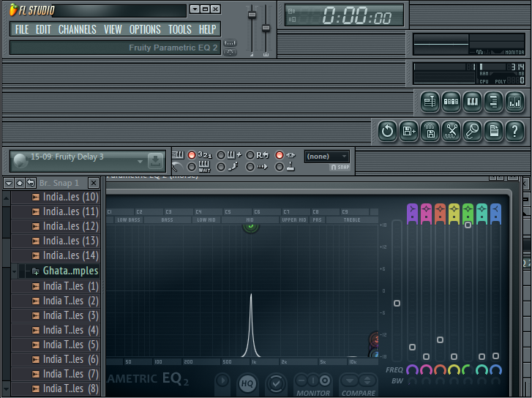Open the audio editor scissors icon
532x398 pixels.
(x=451, y=131)
